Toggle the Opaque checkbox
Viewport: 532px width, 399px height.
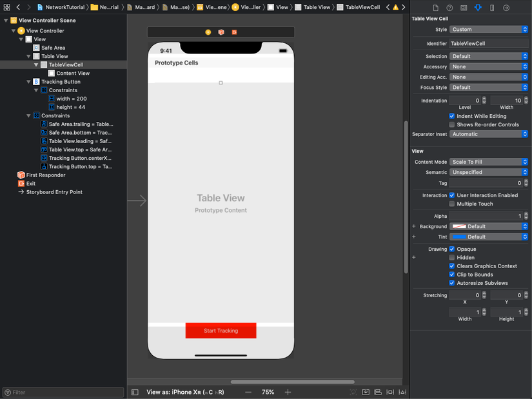pos(451,249)
